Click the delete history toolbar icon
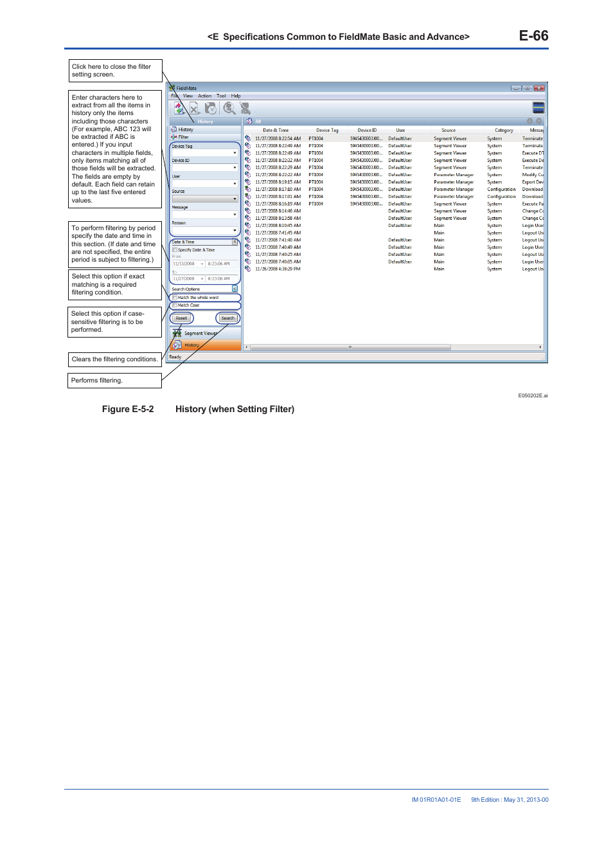The height and width of the screenshot is (868, 613). pos(194,109)
